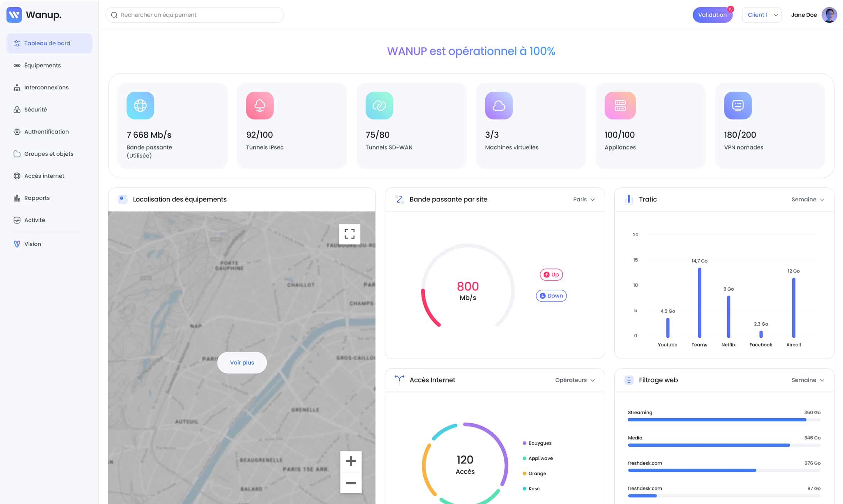This screenshot has height=504, width=843.
Task: Click the Validation button
Action: 712,15
